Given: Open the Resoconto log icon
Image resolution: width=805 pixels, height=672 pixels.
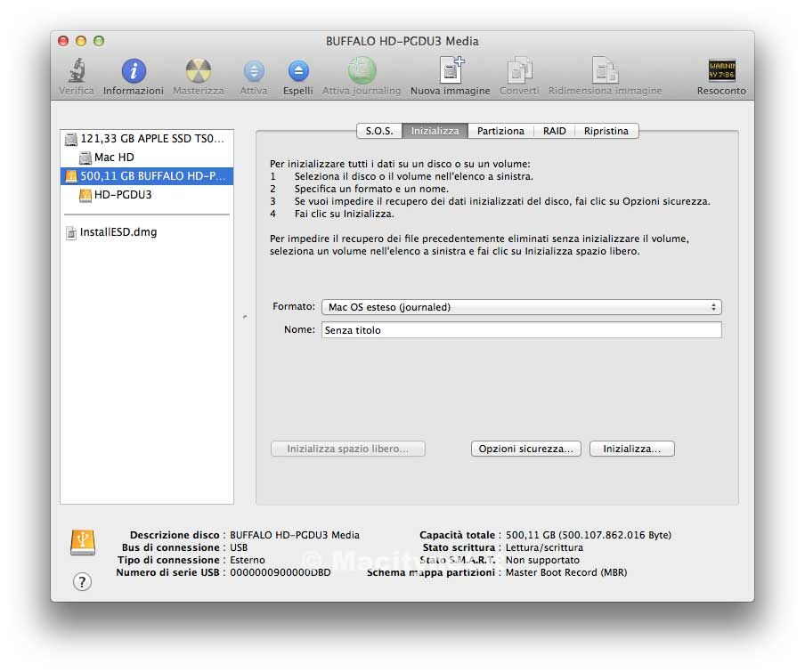Looking at the screenshot, I should tap(721, 70).
